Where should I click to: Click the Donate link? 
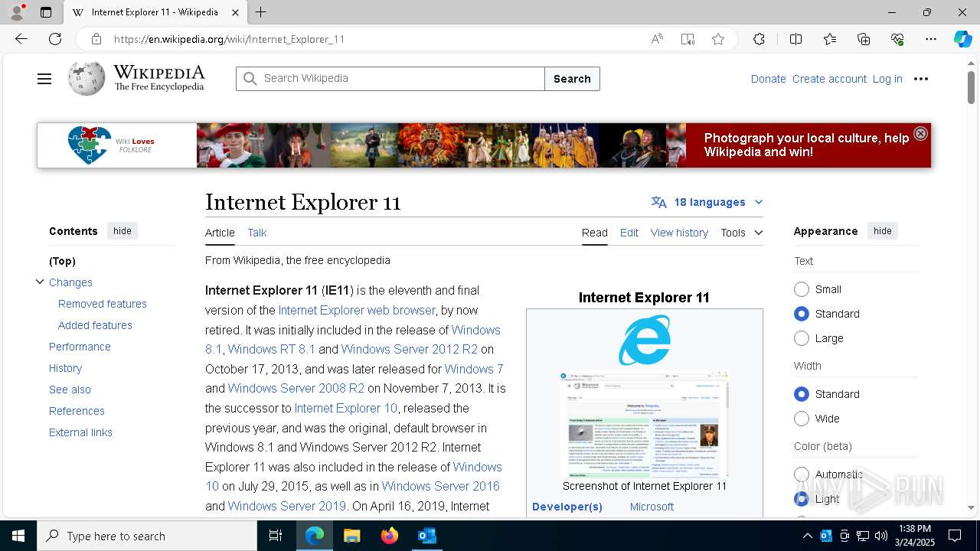click(768, 79)
